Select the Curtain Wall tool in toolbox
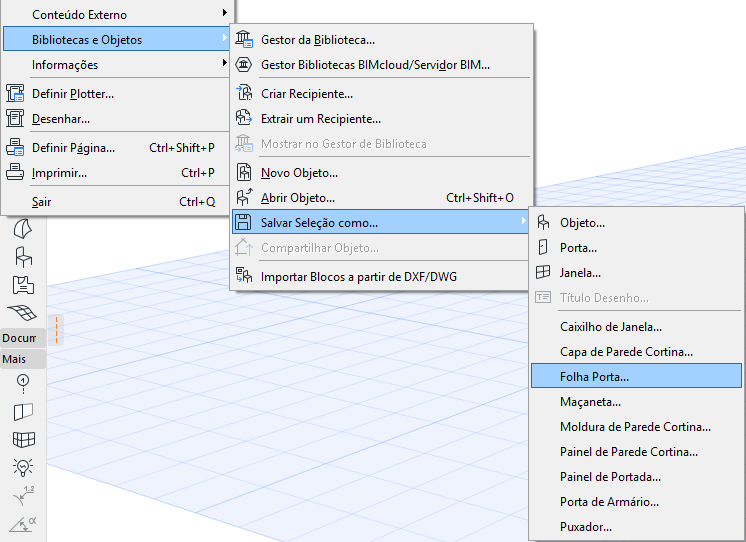Image resolution: width=746 pixels, height=542 pixels. [x=23, y=439]
